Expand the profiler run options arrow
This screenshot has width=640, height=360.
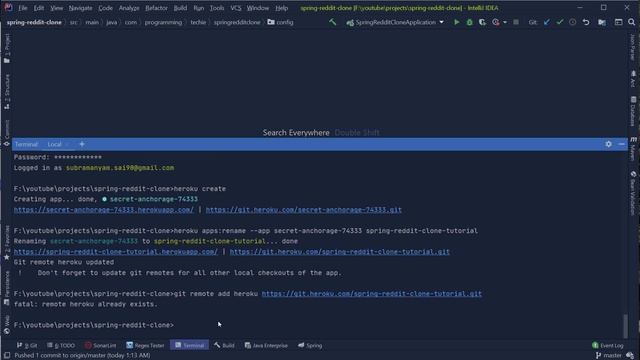(x=505, y=22)
